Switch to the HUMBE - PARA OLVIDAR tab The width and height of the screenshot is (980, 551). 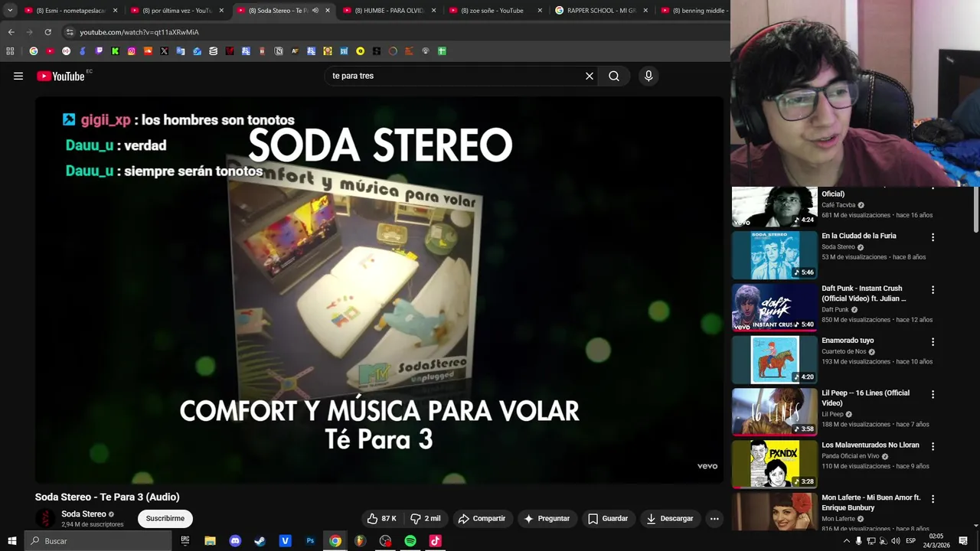click(x=389, y=11)
